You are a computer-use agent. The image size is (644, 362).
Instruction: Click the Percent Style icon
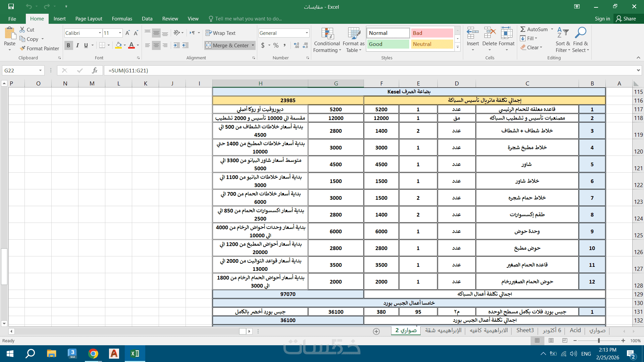coord(276,45)
